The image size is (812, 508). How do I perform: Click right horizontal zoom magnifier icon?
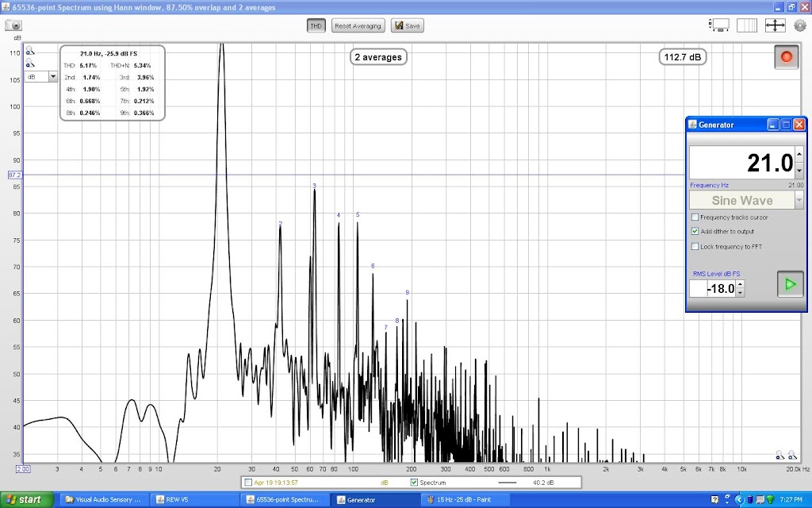click(x=792, y=455)
